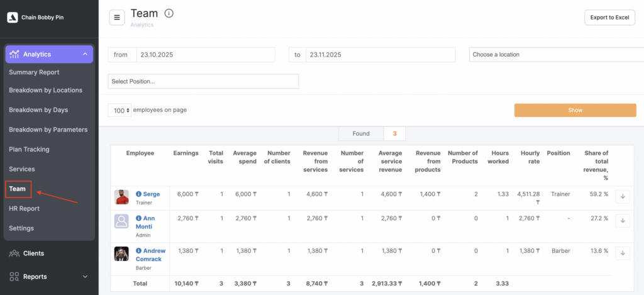This screenshot has height=295, width=644.
Task: Click the orange Show button
Action: click(x=575, y=110)
